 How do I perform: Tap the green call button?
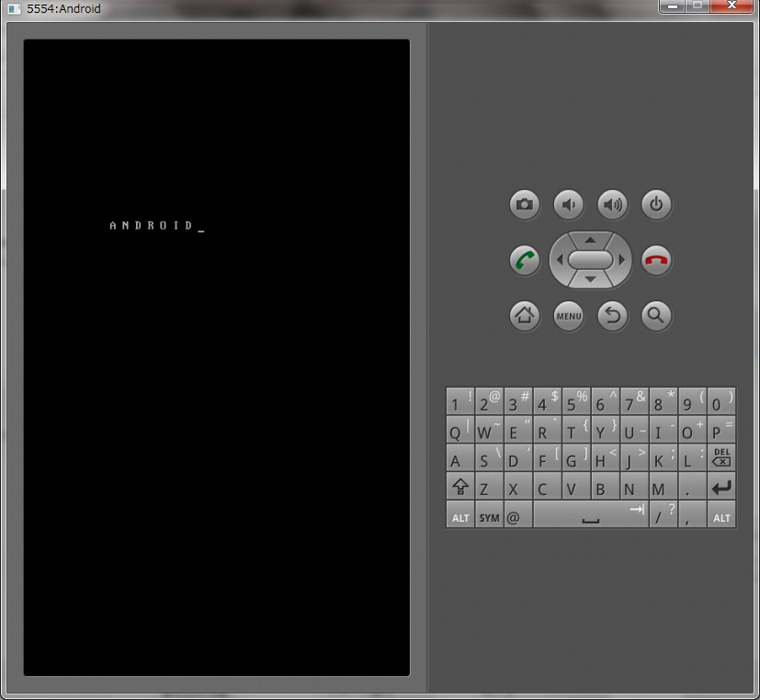pyautogui.click(x=525, y=260)
